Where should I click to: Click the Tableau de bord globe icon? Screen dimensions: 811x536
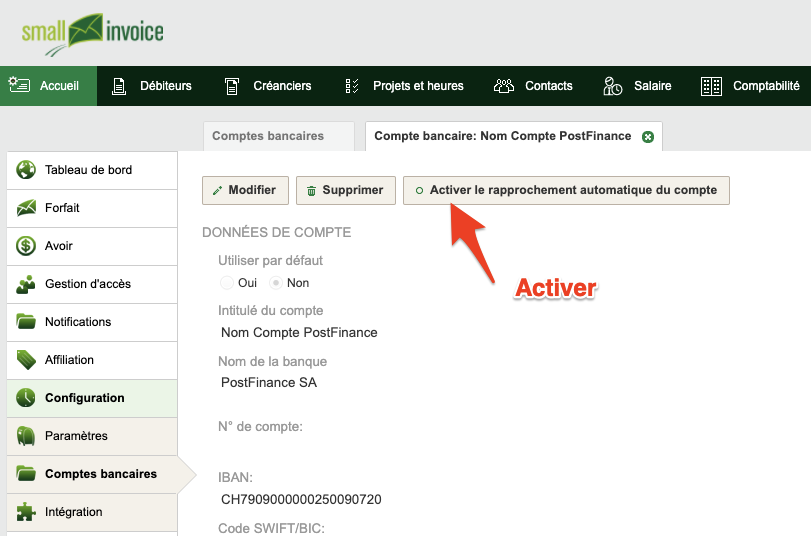point(25,170)
